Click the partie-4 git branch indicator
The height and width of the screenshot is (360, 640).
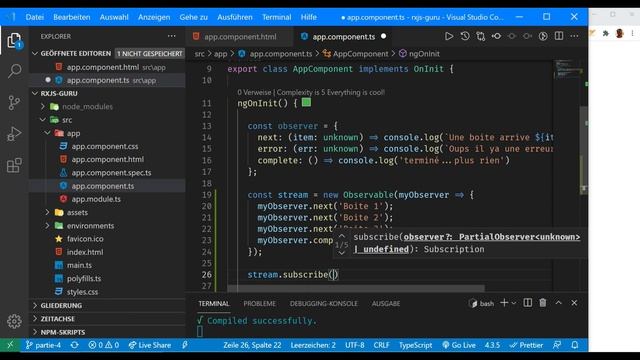[x=43, y=345]
